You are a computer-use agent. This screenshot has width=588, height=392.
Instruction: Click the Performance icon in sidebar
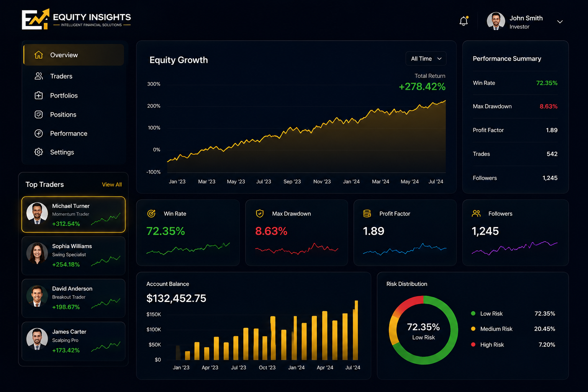[39, 133]
